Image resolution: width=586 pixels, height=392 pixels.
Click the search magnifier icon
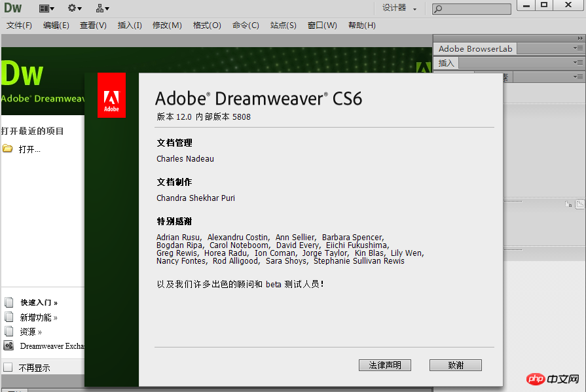coord(439,9)
